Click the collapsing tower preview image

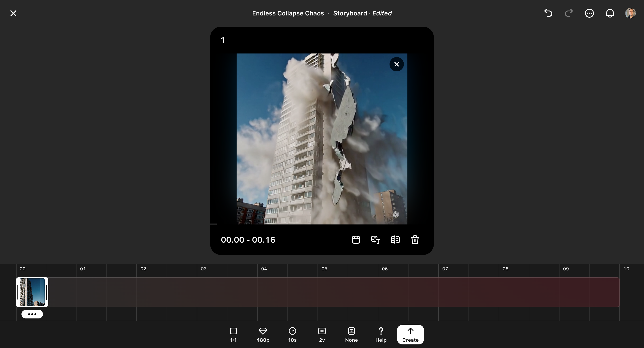point(322,139)
